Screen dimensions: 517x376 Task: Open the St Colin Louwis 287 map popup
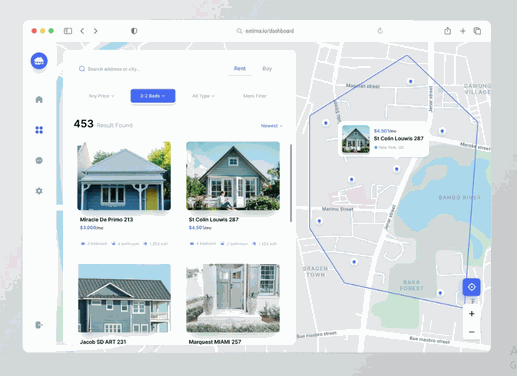pyautogui.click(x=383, y=139)
